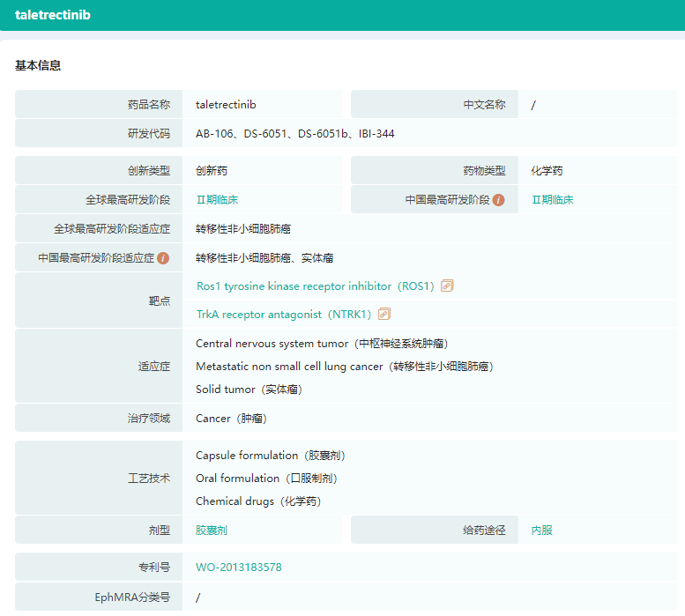The width and height of the screenshot is (685, 616).
Task: Click Capsule formulation（胶囊剂）technology entry
Action: click(270, 456)
